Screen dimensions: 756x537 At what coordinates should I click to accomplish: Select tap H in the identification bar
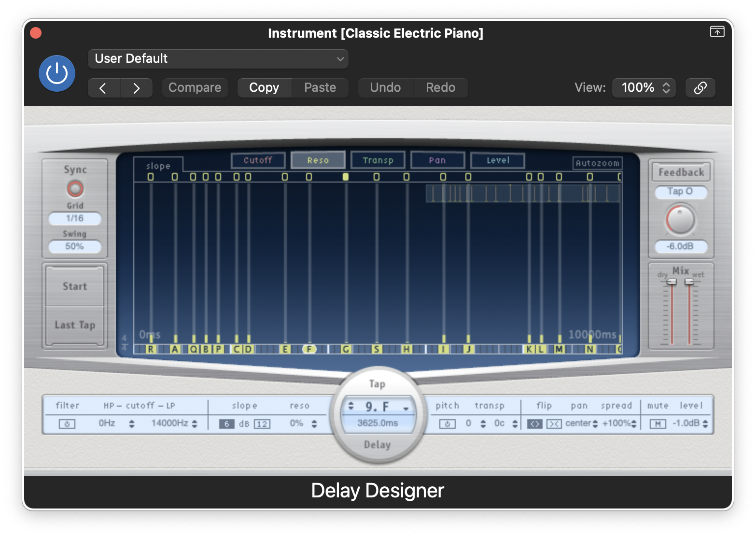tap(406, 349)
